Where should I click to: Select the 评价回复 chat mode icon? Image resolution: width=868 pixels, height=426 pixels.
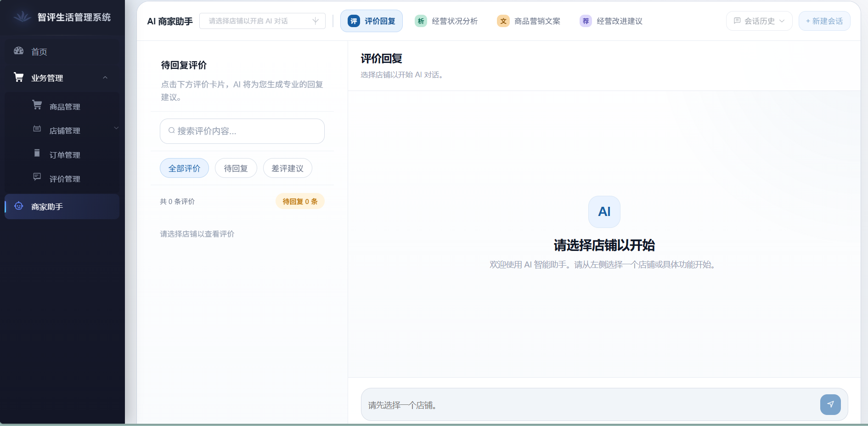pyautogui.click(x=354, y=21)
